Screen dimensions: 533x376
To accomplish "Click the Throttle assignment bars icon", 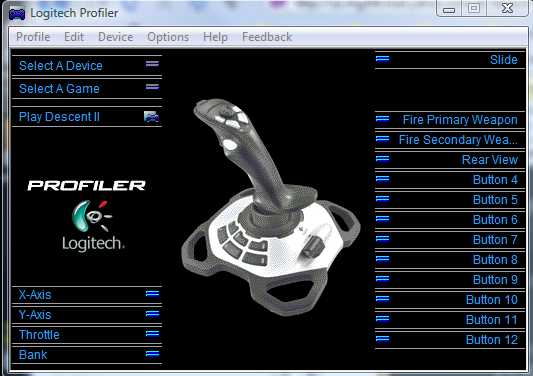I will [152, 334].
